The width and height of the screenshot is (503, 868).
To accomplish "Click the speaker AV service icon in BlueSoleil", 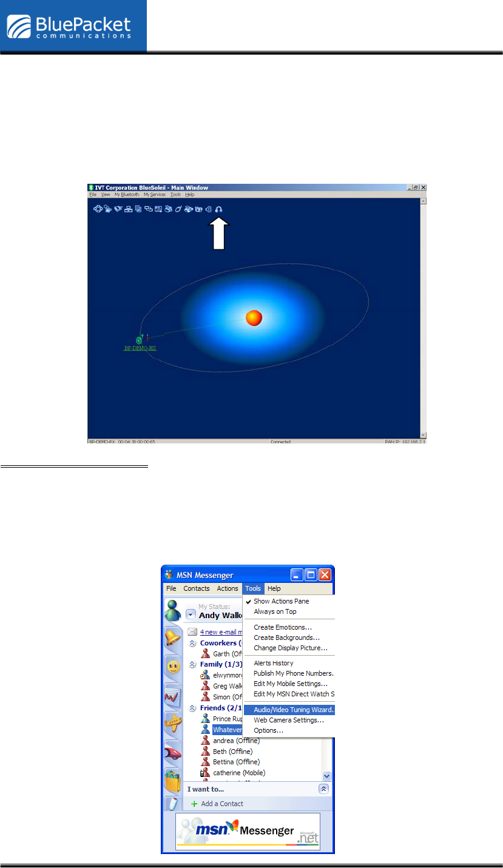I will point(209,209).
